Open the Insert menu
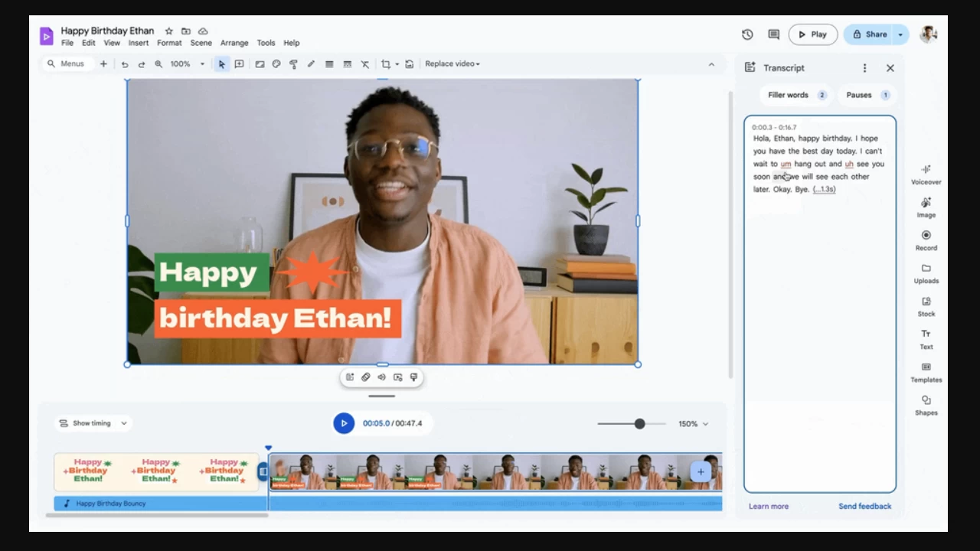The height and width of the screenshot is (551, 980). click(139, 43)
